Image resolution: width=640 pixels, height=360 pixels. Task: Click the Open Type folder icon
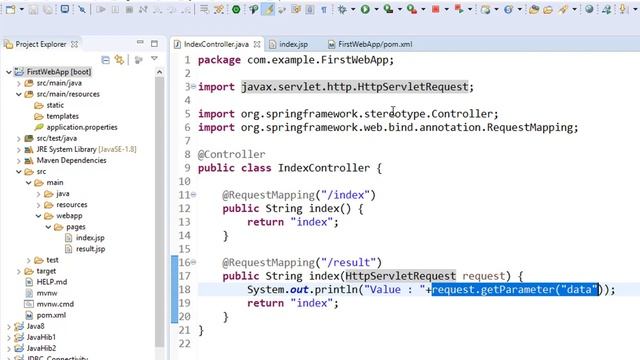(533, 9)
